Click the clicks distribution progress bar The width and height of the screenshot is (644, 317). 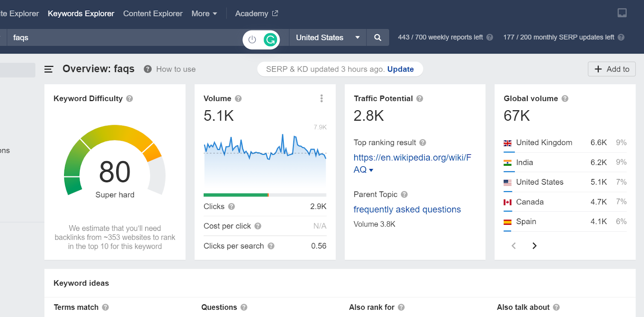pos(265,195)
